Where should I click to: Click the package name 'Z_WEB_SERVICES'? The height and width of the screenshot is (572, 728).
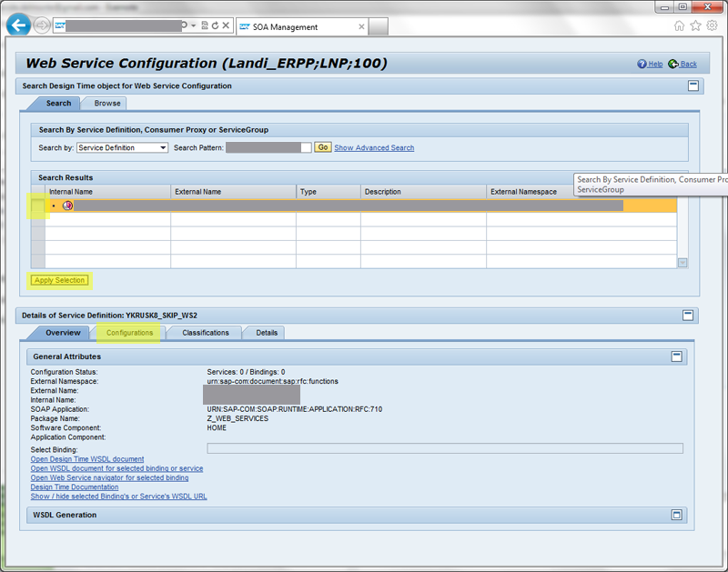pyautogui.click(x=238, y=418)
